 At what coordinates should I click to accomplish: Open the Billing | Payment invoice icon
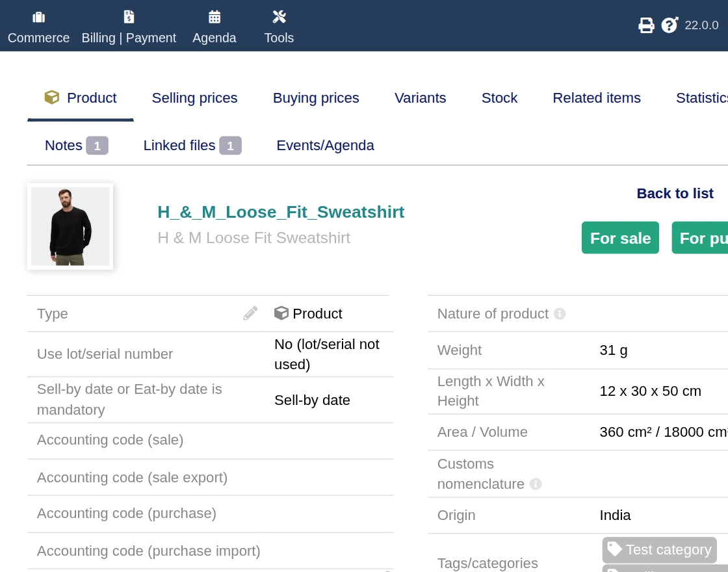(x=129, y=17)
